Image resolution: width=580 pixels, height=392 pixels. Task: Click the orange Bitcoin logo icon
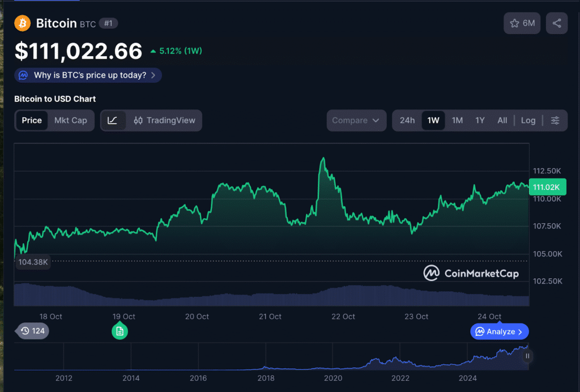point(23,23)
